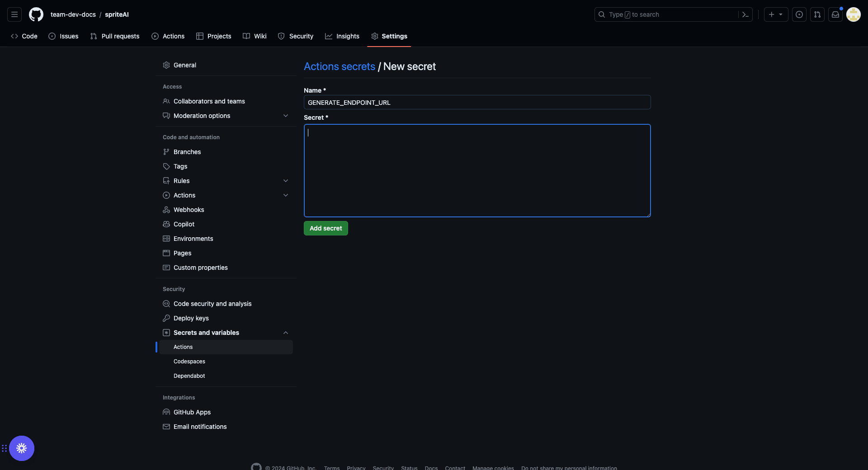Collapse Secrets and variables section
868x470 pixels.
coord(286,333)
